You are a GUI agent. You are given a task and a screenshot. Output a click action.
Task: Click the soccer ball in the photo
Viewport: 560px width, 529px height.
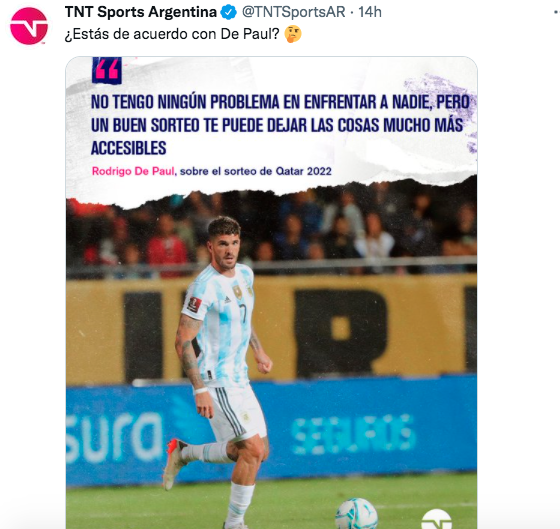356,514
